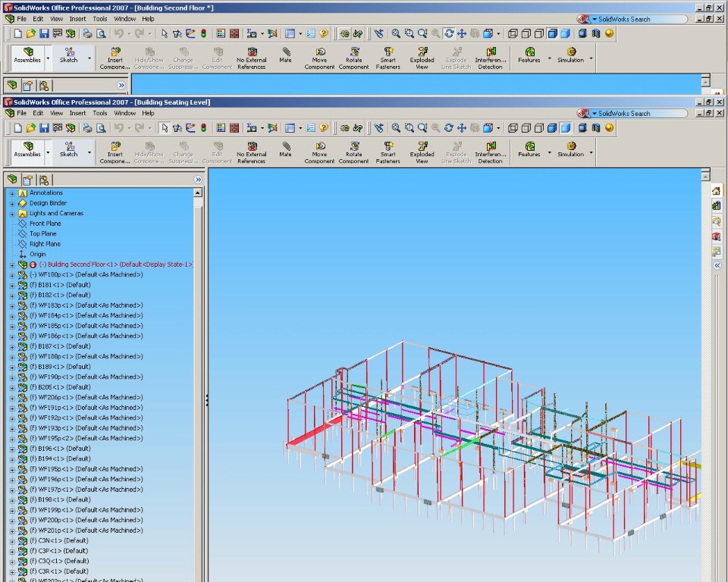Viewport: 728px width, 582px height.
Task: Toggle Shaded With Edges in Building Seating Level window
Action: tap(552, 127)
